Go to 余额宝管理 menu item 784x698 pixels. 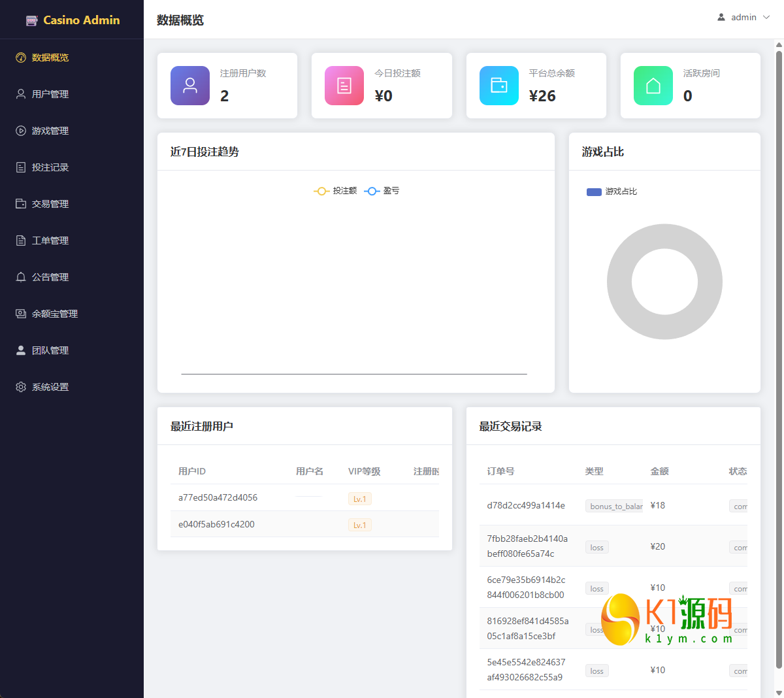(x=72, y=314)
